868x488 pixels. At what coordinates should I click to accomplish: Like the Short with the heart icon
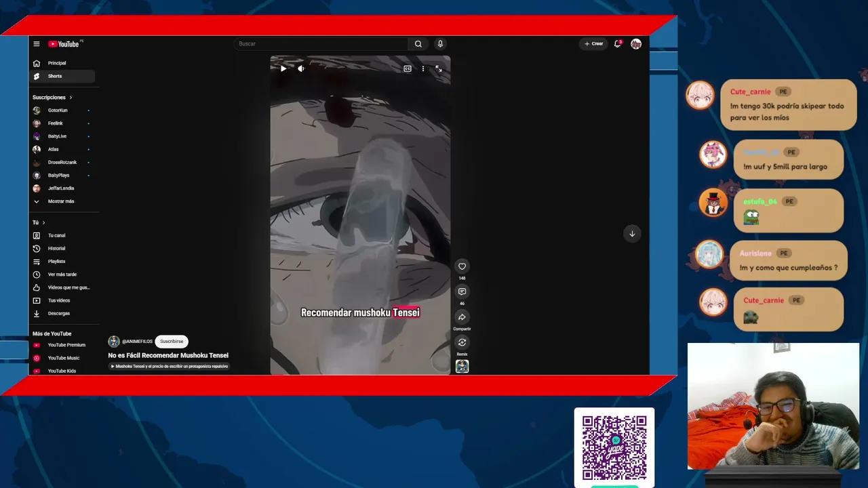coord(462,266)
